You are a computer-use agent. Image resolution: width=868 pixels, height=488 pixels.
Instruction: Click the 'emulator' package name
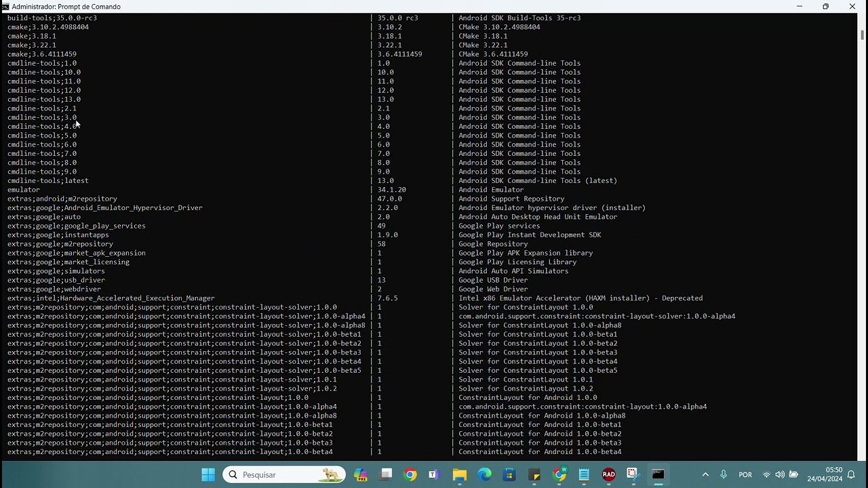(24, 190)
